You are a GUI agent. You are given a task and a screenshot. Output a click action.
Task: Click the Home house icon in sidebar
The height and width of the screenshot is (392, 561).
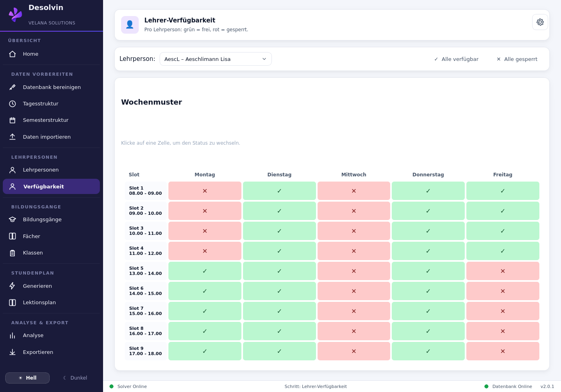pyautogui.click(x=12, y=54)
